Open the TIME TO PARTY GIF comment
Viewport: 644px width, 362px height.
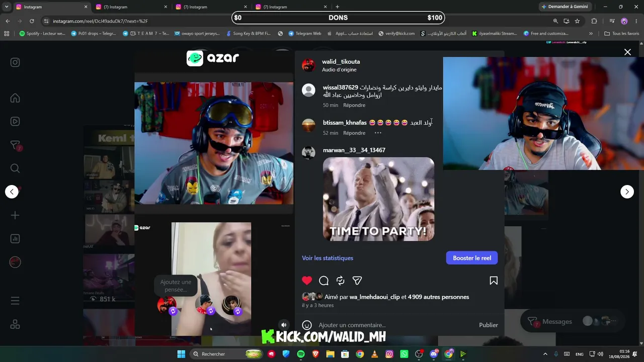[x=378, y=199]
